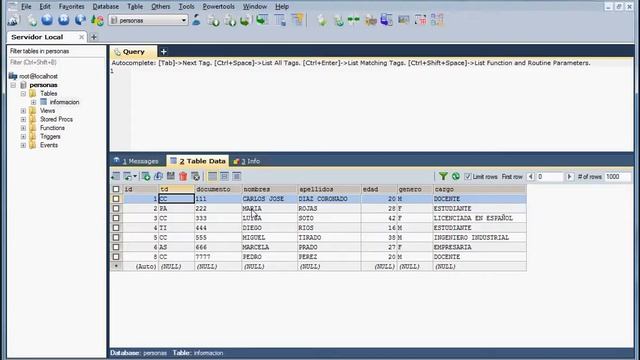Open a new query editor from toolbar
Viewport: 640px width, 360px height.
coord(32,20)
